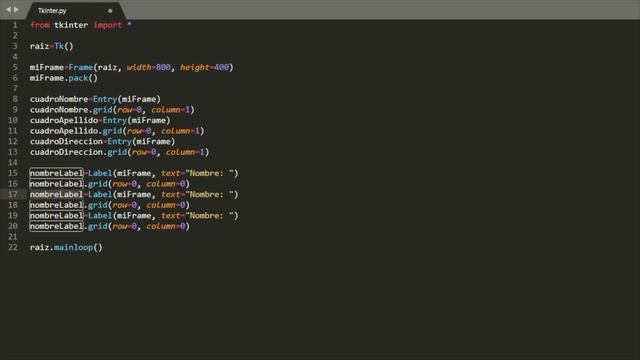Click line number 12 in gutter
The height and width of the screenshot is (360, 640).
(13, 142)
